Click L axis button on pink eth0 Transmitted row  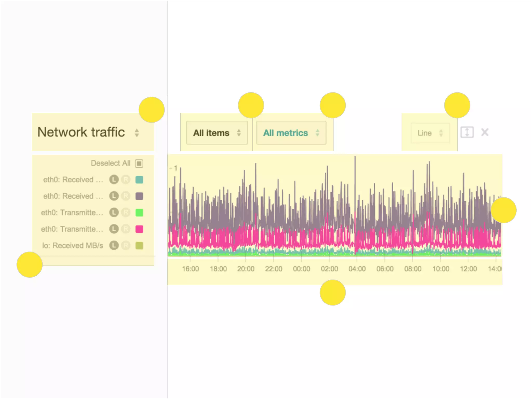coord(114,229)
